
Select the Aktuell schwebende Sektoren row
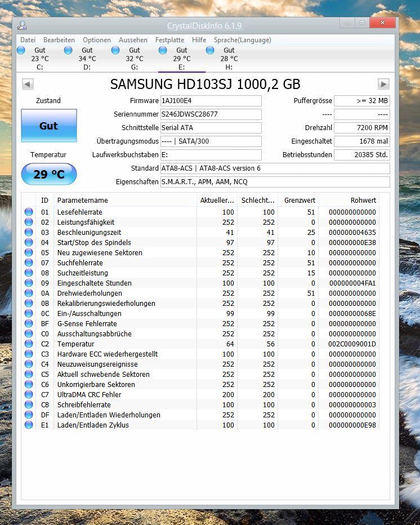[x=200, y=374]
